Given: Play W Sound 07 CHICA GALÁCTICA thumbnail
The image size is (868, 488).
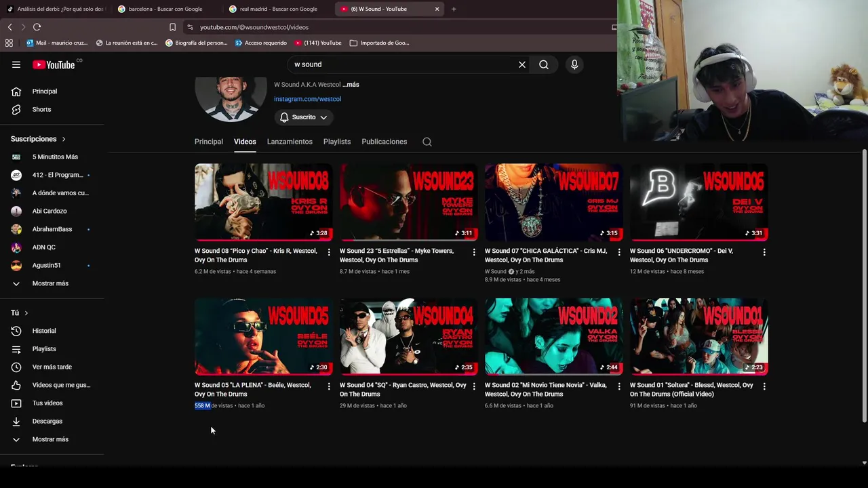Looking at the screenshot, I should 553,202.
